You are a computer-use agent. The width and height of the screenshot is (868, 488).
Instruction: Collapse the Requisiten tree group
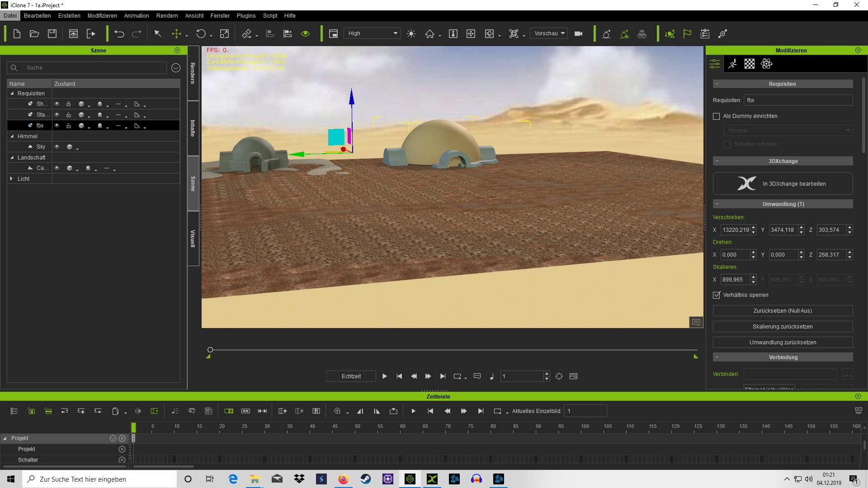click(12, 94)
